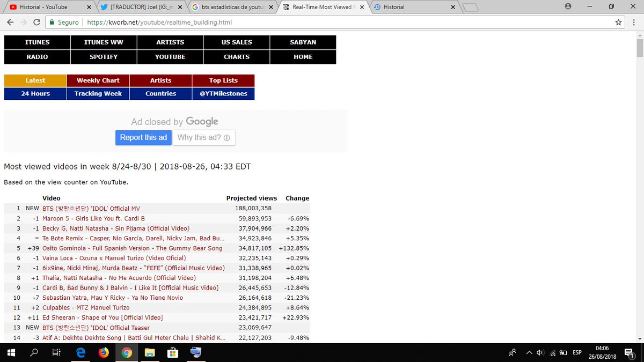Open Microsoft Store from the taskbar
Viewport: 644px width, 362px height.
pyautogui.click(x=173, y=352)
